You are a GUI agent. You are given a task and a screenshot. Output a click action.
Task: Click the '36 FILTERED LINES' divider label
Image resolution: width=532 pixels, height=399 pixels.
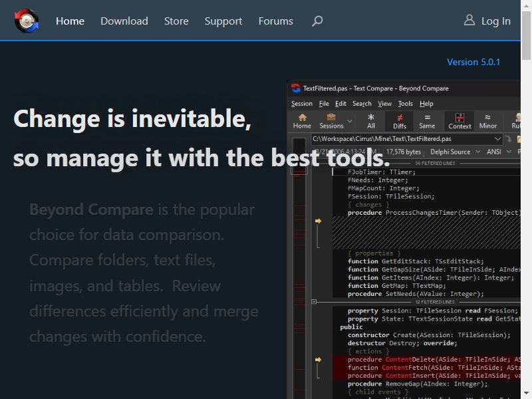tap(435, 163)
